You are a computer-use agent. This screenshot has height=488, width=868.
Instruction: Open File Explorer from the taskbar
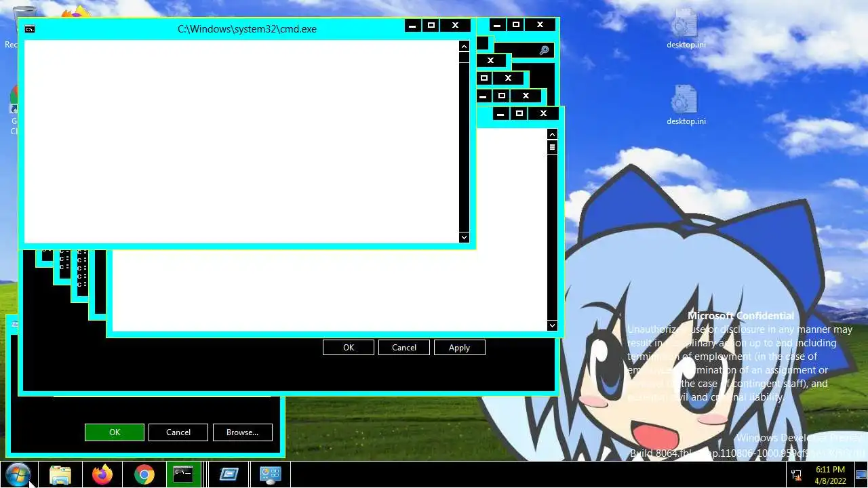point(60,474)
